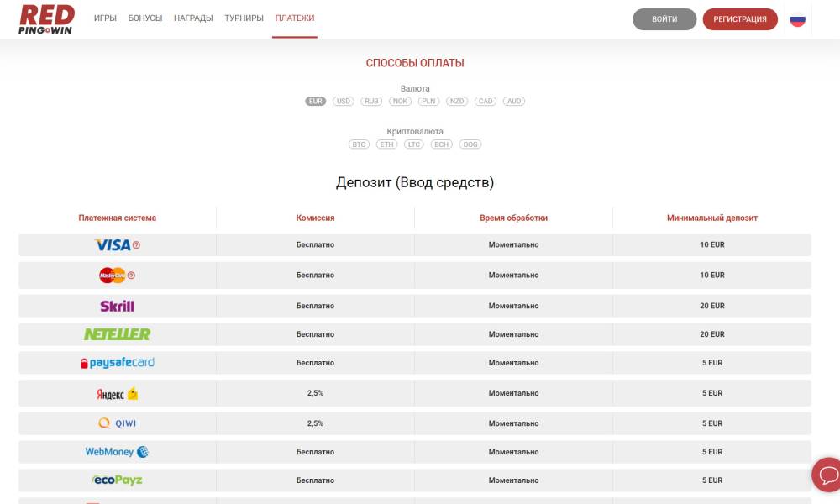Select the DOG cryptocurrency option
The image size is (840, 504).
tap(470, 144)
